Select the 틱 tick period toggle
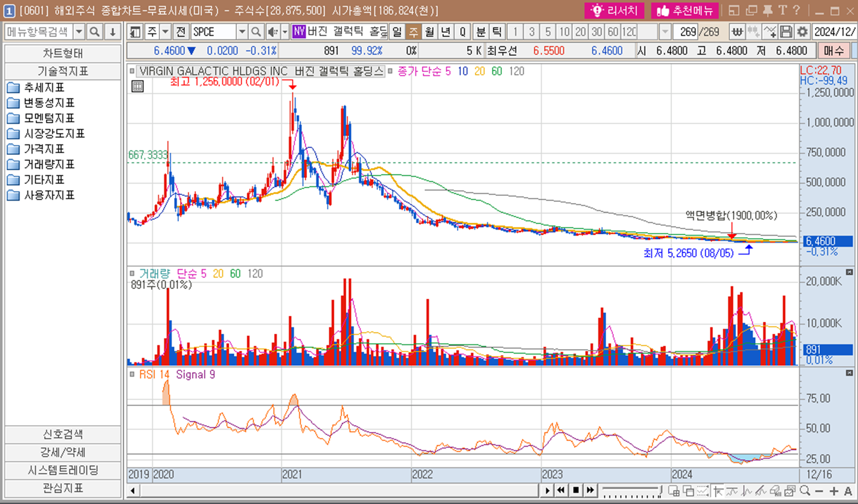The width and height of the screenshot is (858, 504). click(497, 32)
